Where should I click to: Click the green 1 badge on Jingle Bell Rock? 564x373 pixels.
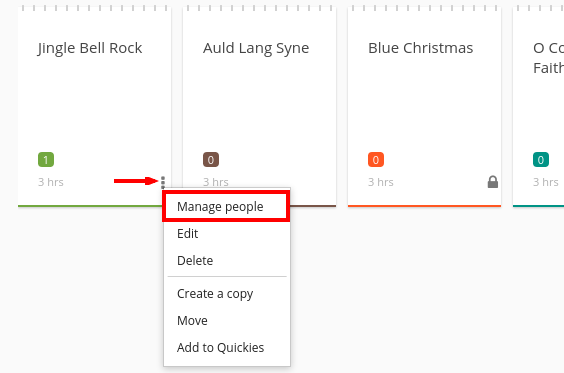(46, 160)
